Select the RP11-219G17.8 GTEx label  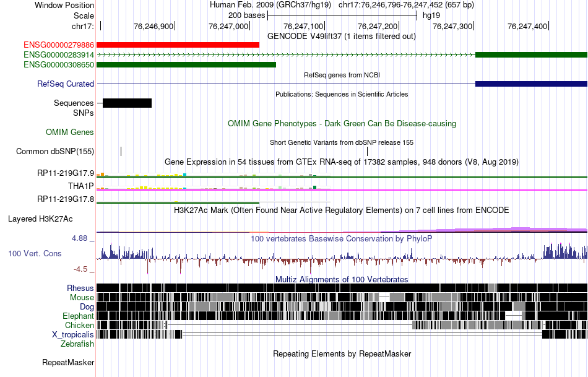(x=66, y=199)
